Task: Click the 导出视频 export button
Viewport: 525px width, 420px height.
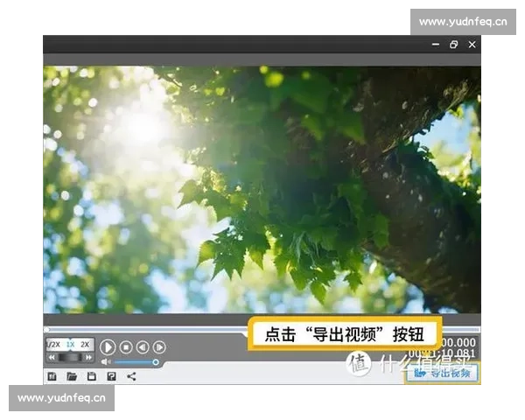Action: pos(443,373)
